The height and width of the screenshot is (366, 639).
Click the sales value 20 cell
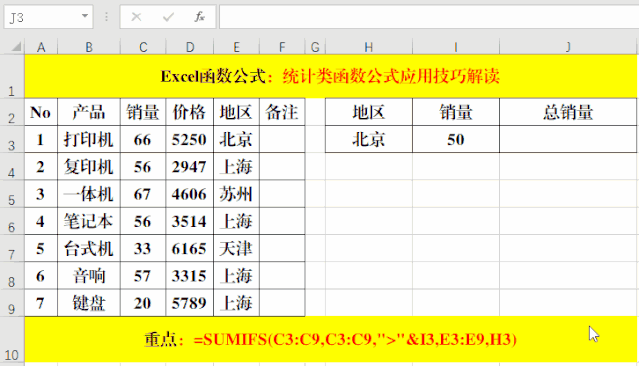tap(143, 303)
